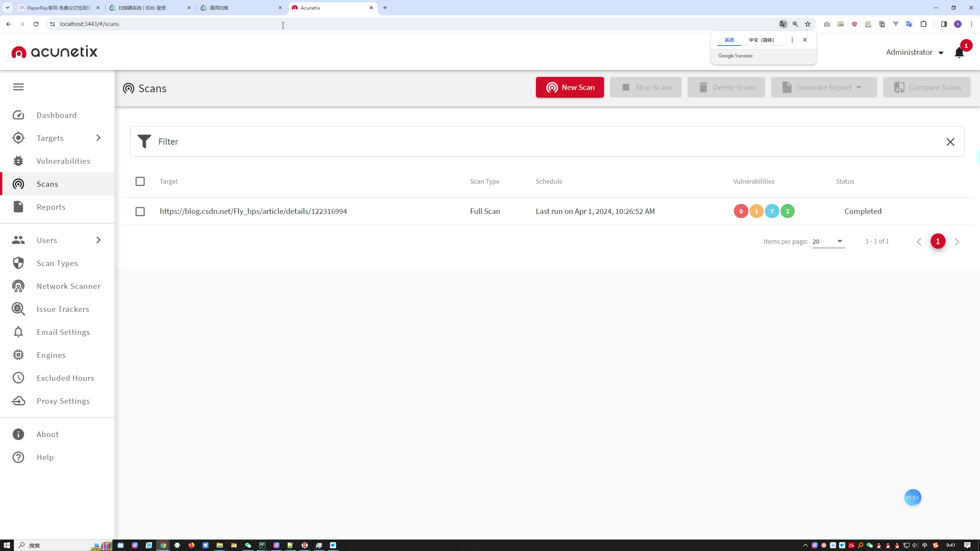Viewport: 980px width, 551px height.
Task: Click the Engines chip icon
Action: (18, 355)
